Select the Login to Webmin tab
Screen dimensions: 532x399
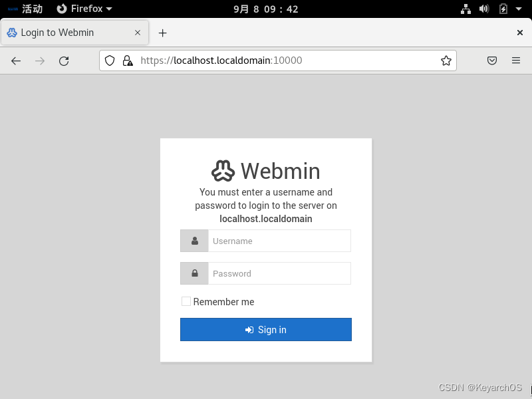[74, 33]
